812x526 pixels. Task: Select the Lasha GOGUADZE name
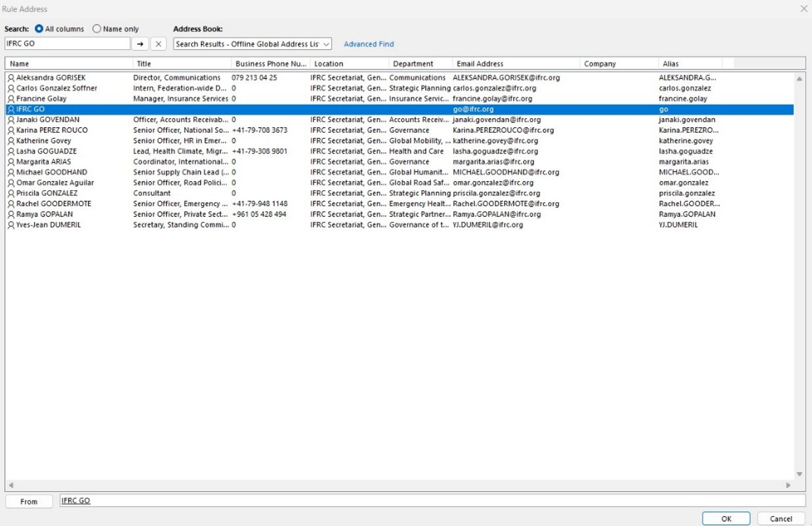coord(47,151)
